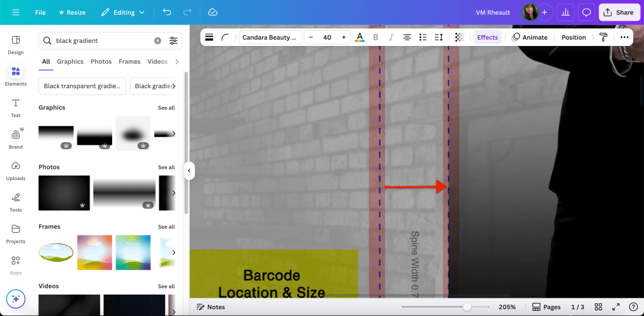Adjust the zoom level slider
Image resolution: width=644 pixels, height=316 pixels.
click(x=467, y=307)
